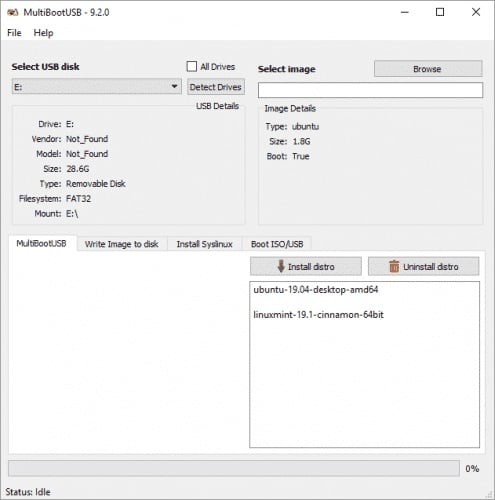Enable the All Drives checkbox
495x500 pixels.
pyautogui.click(x=192, y=66)
